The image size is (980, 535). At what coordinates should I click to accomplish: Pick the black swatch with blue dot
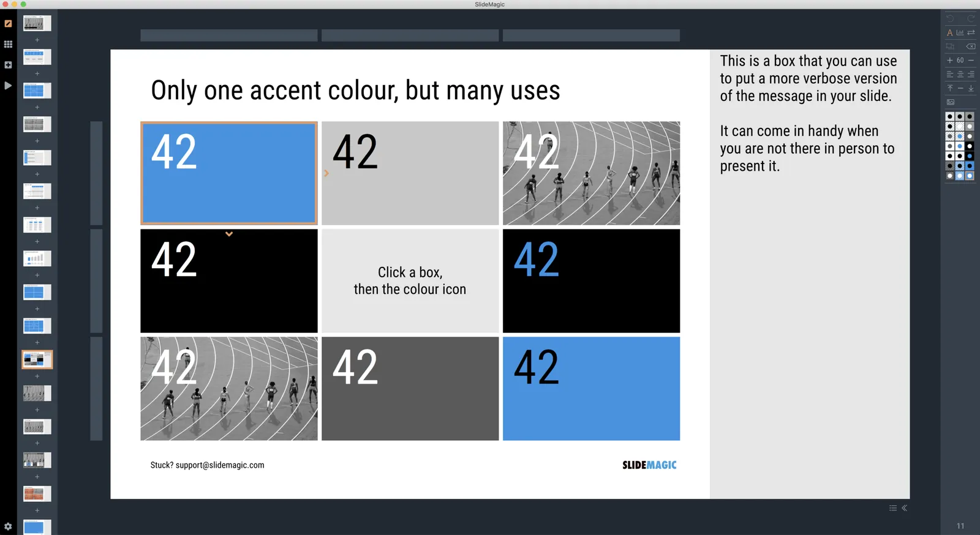(970, 156)
